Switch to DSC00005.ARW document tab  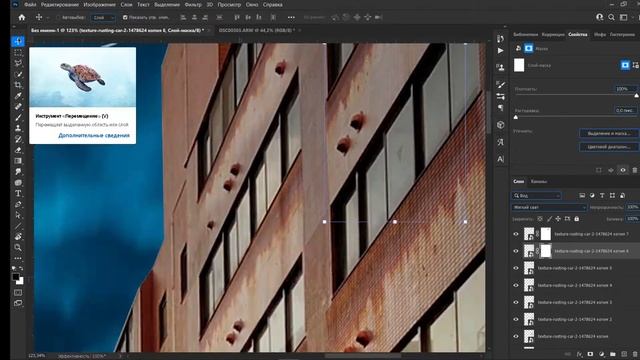click(256, 30)
